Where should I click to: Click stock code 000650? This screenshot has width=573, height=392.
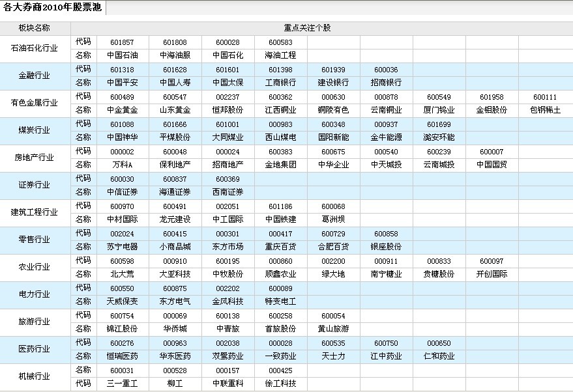(x=439, y=343)
